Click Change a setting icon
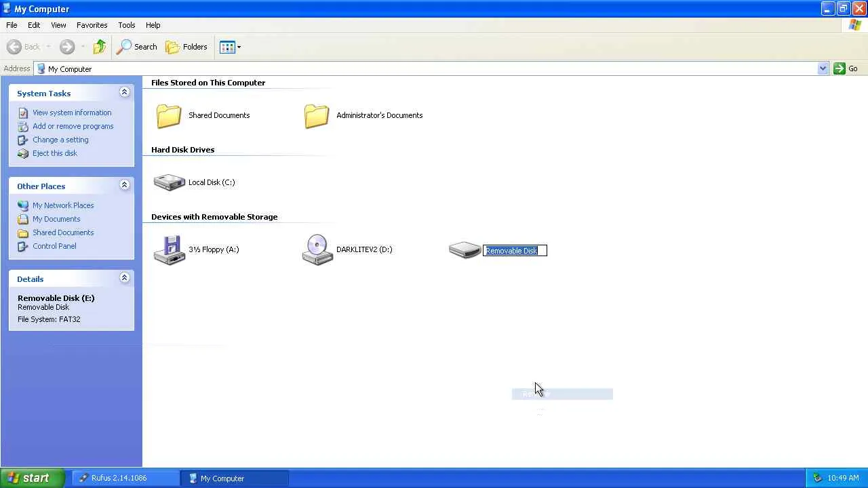868x488 pixels. click(x=23, y=140)
